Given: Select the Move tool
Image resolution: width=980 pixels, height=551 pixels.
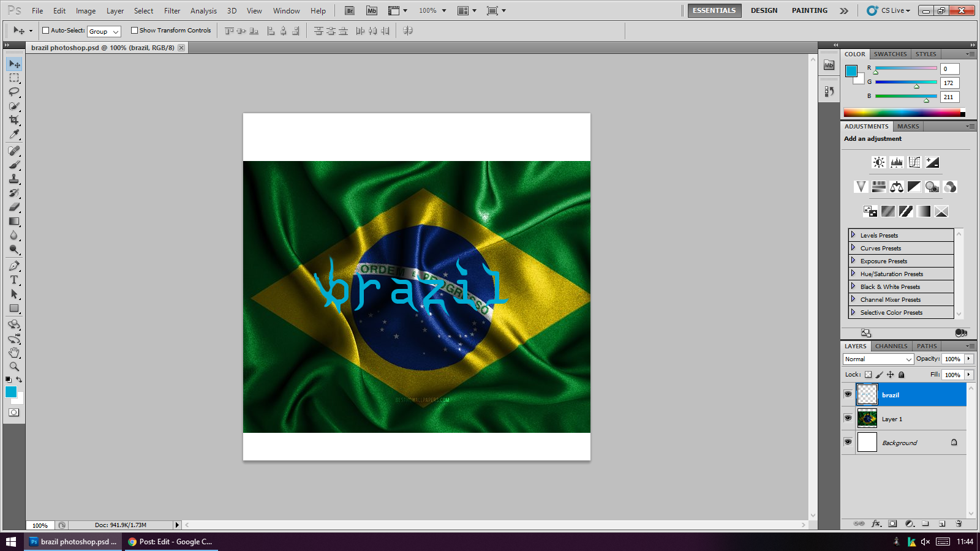Looking at the screenshot, I should coord(14,64).
